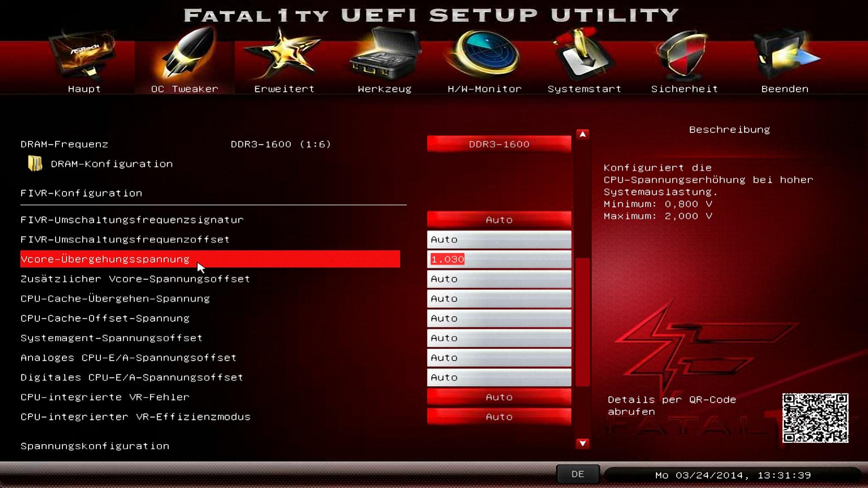Switch to the OC Tweaker tab label
Image resolution: width=868 pixels, height=488 pixels.
185,89
